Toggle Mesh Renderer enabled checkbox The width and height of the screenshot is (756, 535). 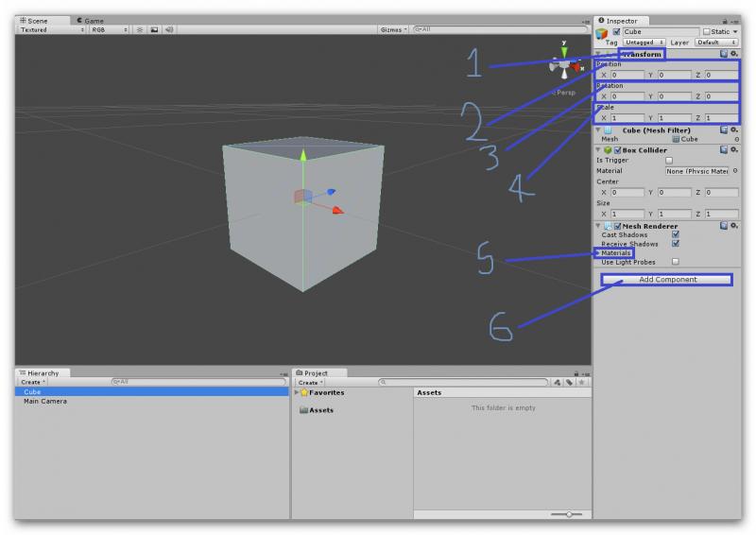click(x=618, y=226)
